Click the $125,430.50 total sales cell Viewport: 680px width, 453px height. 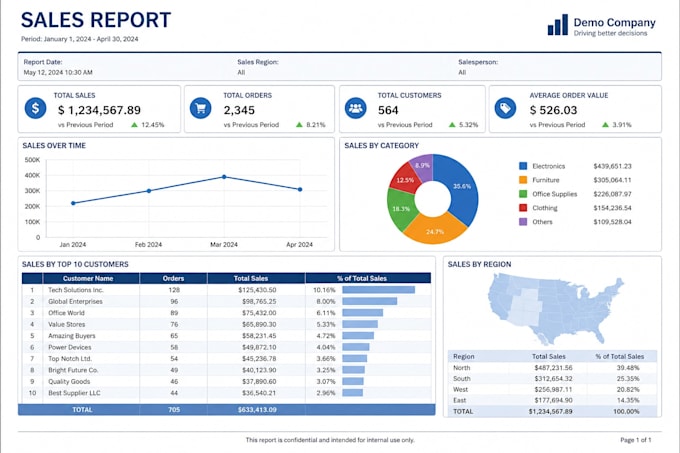click(x=257, y=290)
